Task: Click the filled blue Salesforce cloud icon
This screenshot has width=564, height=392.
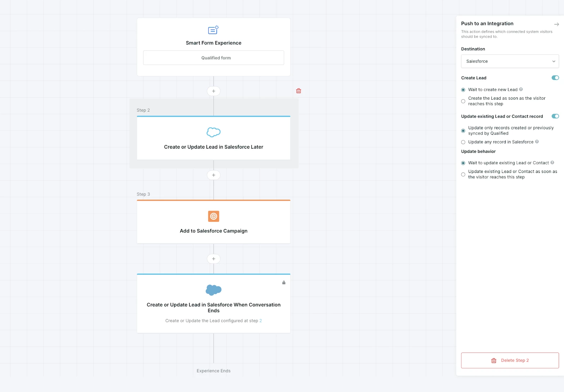Action: point(214,290)
